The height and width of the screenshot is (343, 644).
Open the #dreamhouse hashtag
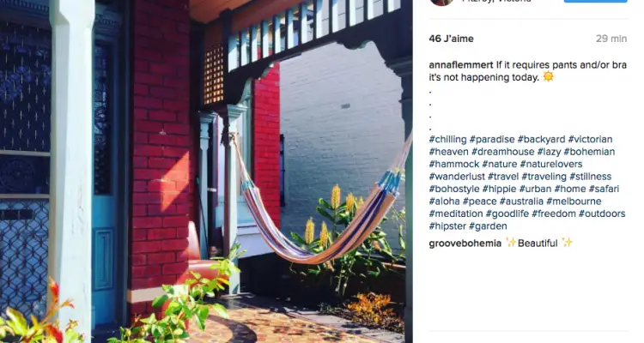click(502, 152)
